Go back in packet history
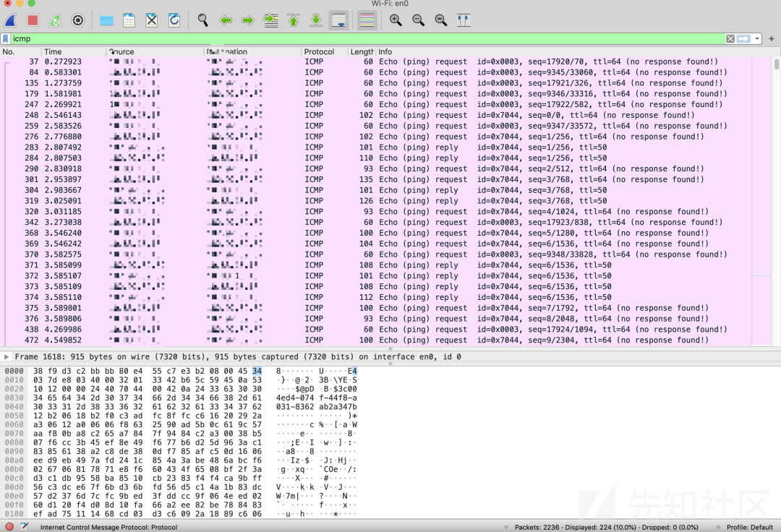Screen dimensions: 781x532 pyautogui.click(x=226, y=20)
